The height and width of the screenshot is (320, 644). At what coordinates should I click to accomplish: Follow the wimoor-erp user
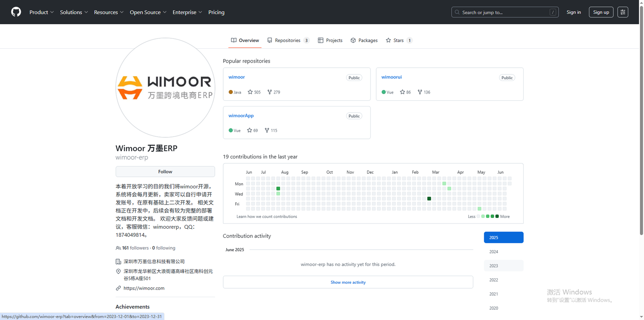pyautogui.click(x=165, y=172)
